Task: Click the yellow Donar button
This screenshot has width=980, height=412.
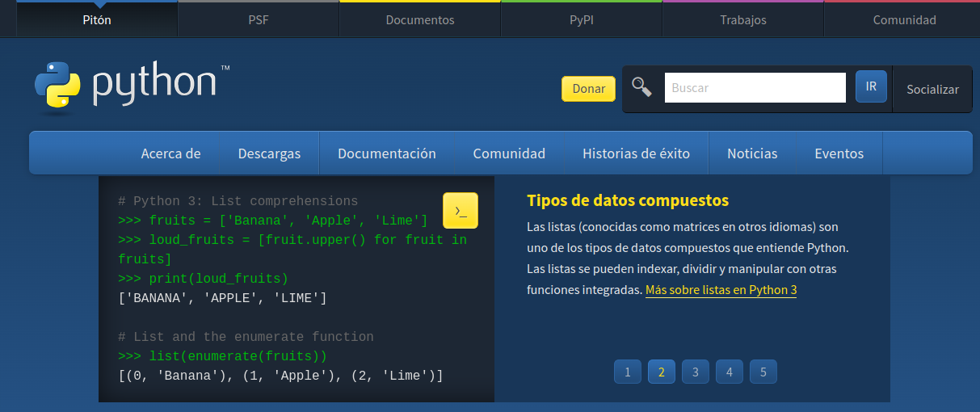Action: [x=588, y=89]
